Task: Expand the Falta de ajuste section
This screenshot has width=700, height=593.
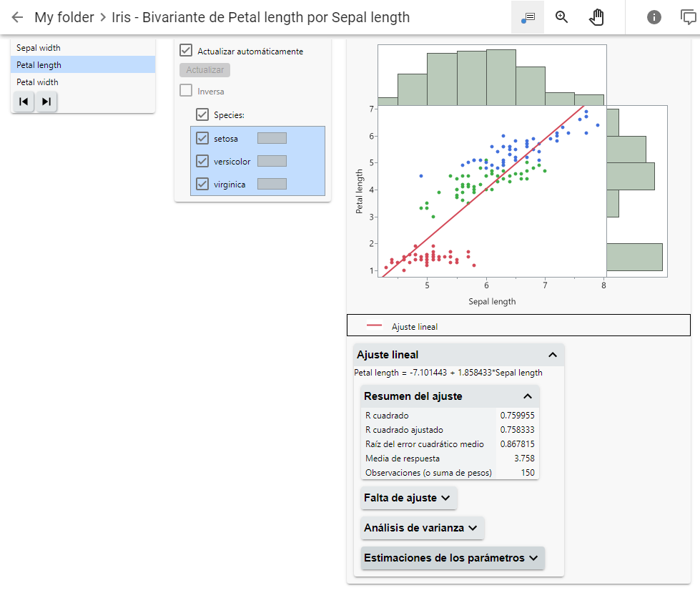Action: pos(409,498)
